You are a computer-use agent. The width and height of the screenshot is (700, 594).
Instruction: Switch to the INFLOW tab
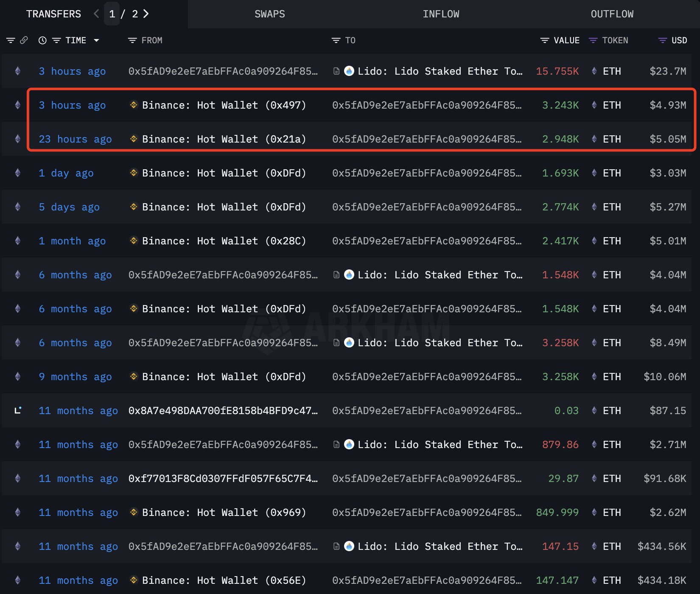tap(441, 14)
